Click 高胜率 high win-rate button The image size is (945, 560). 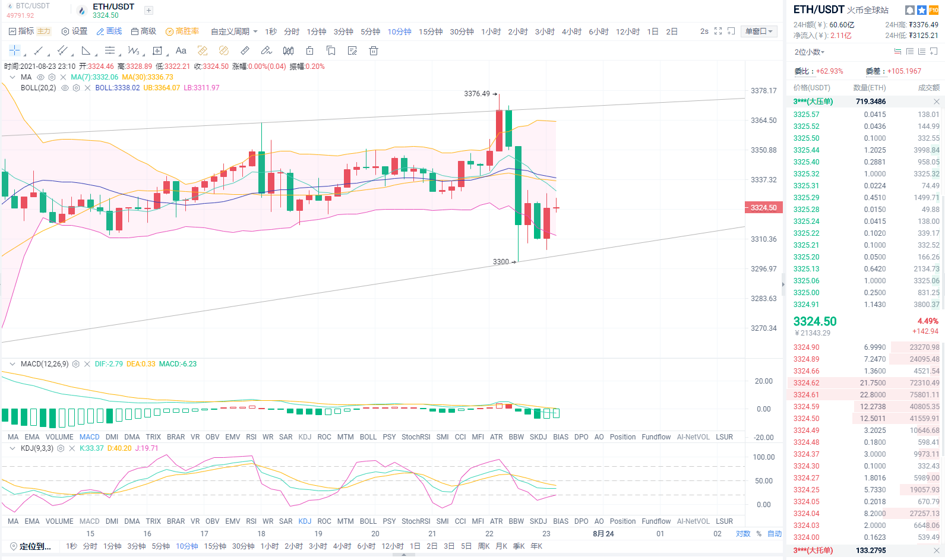(182, 31)
